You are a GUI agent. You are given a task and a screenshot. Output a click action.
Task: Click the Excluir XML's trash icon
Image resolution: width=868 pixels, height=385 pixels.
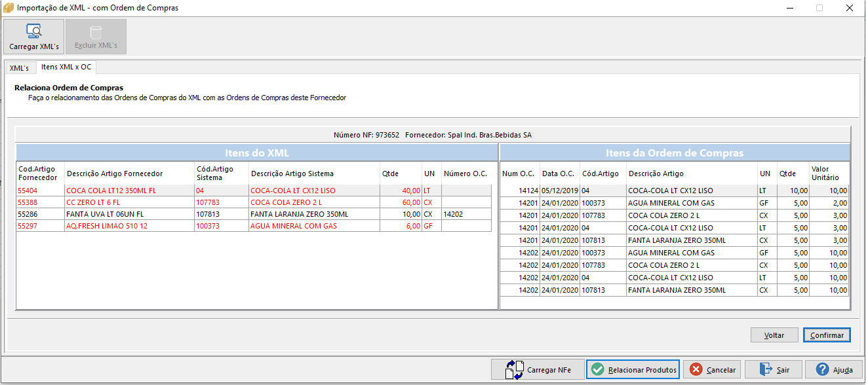pos(96,32)
